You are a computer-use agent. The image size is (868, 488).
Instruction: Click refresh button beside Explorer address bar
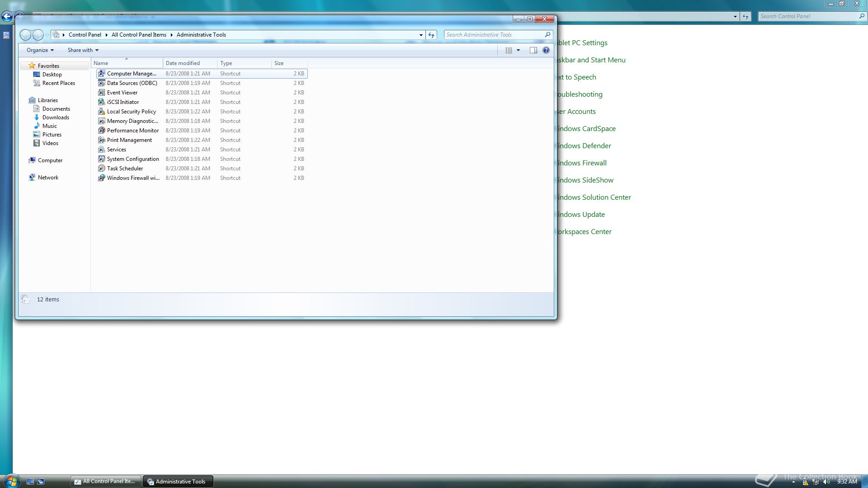(431, 35)
